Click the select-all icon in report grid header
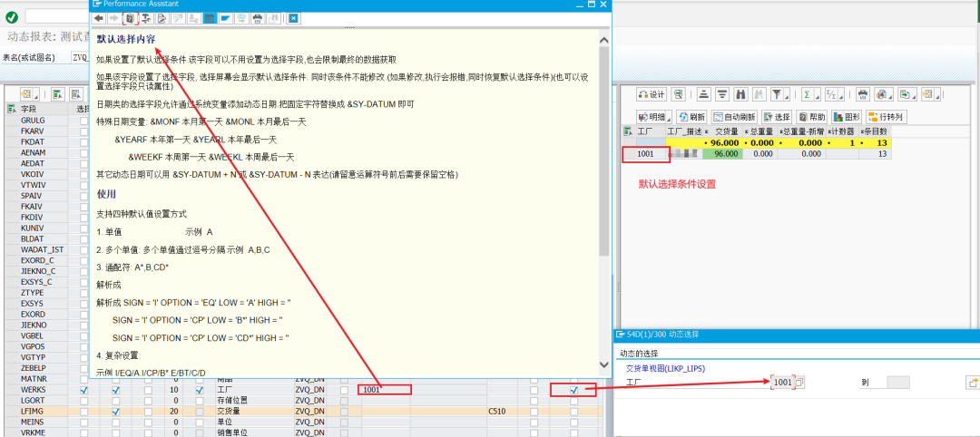The height and width of the screenshot is (437, 980). (629, 131)
